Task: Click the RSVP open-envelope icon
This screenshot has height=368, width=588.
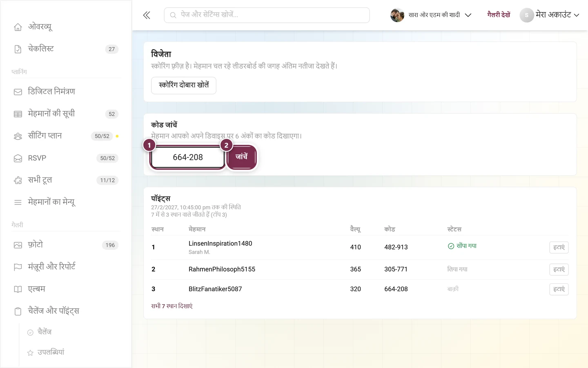Action: (x=18, y=158)
